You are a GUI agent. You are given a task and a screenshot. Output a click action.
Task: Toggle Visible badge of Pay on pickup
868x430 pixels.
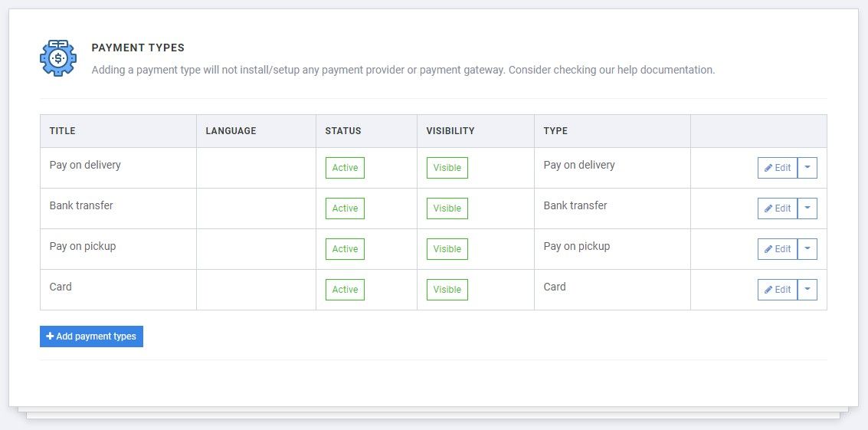click(447, 249)
